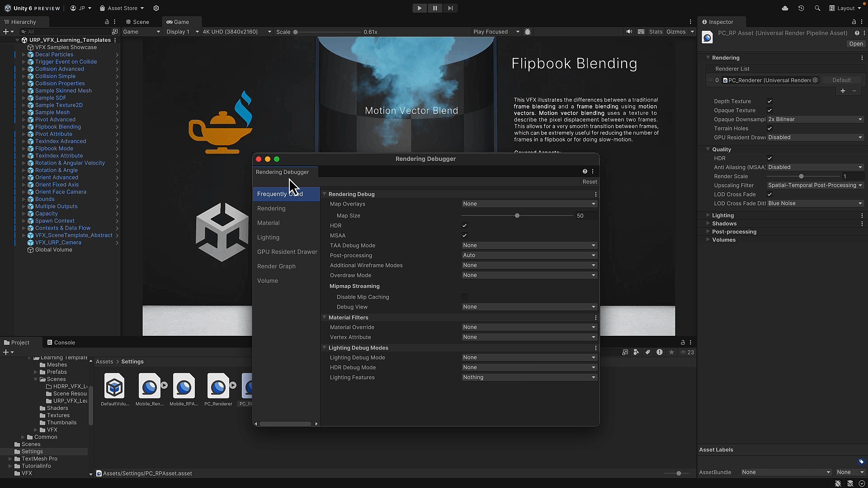Click the Collaborate cloud icon in the toolbar

pos(785,8)
